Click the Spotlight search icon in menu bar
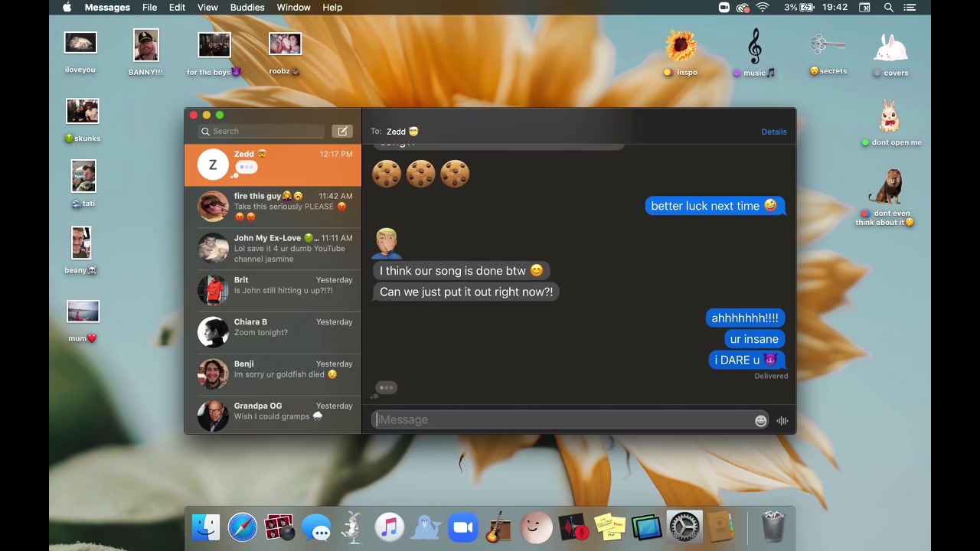 tap(888, 8)
